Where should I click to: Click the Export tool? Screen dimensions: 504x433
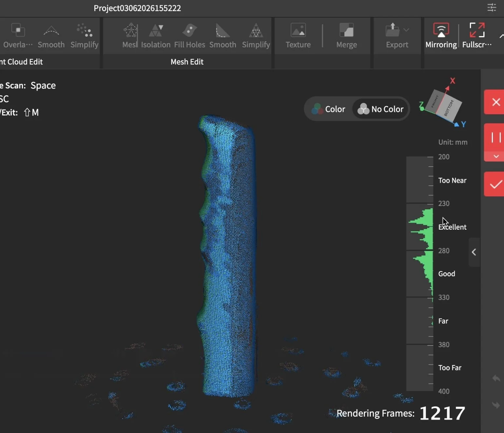pyautogui.click(x=393, y=34)
